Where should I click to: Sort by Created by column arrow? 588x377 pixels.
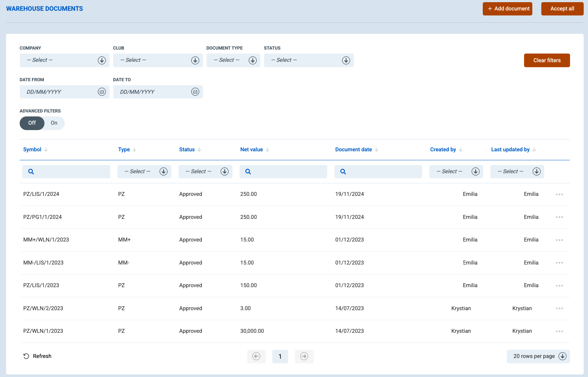click(460, 150)
